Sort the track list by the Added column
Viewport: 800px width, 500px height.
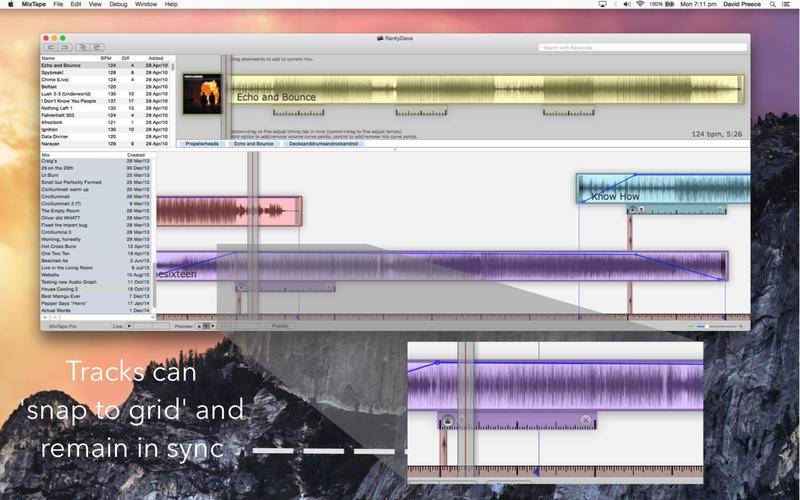156,58
